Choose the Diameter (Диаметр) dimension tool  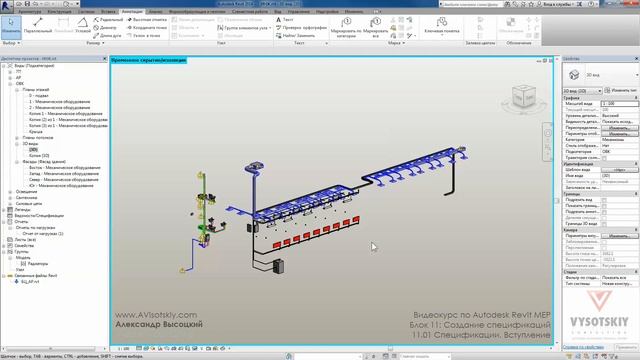click(105, 28)
